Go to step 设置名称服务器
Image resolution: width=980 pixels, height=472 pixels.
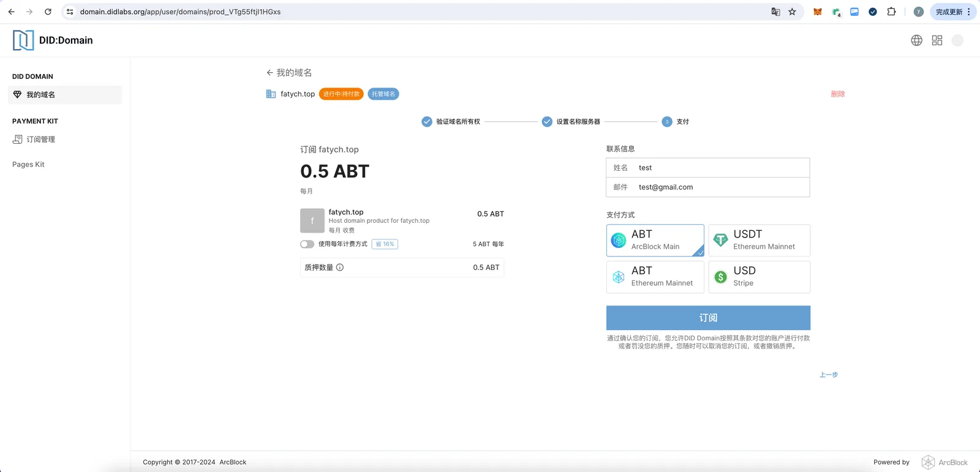571,122
